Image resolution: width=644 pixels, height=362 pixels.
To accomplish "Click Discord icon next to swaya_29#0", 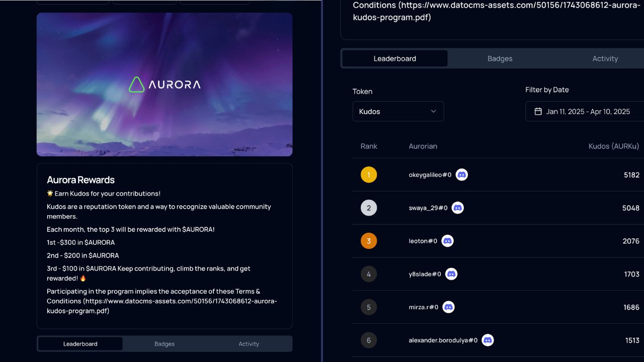I will point(457,208).
